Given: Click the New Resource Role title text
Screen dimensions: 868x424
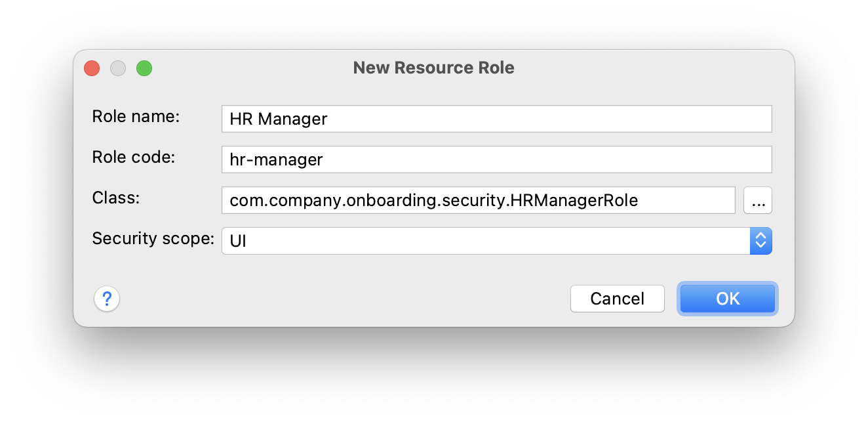Looking at the screenshot, I should 433,68.
